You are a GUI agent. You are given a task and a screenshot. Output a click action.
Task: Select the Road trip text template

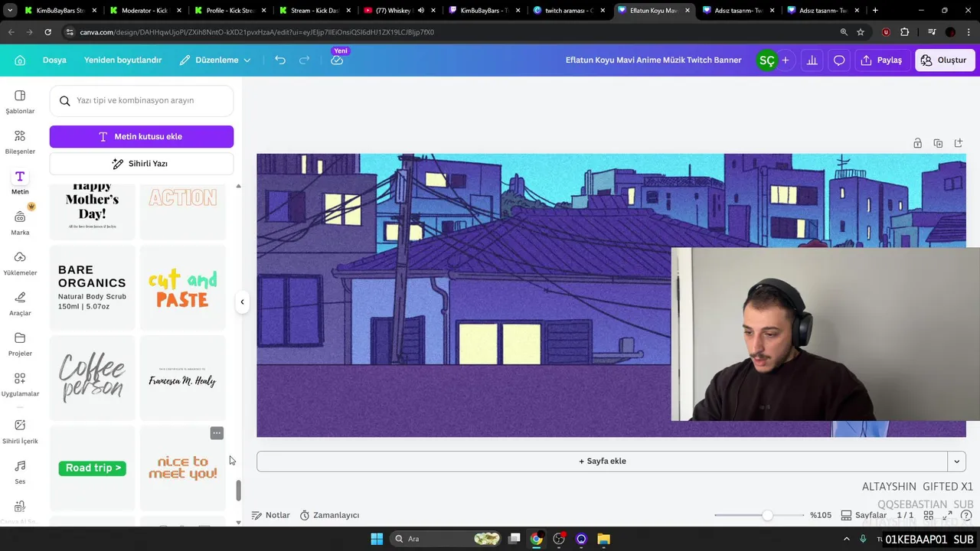tap(92, 468)
